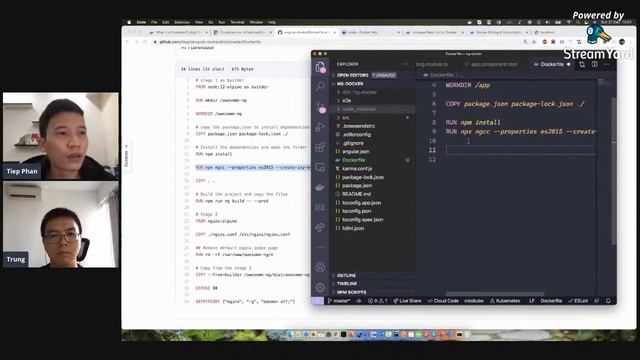Open the Explorer view in activity bar

[x=320, y=67]
